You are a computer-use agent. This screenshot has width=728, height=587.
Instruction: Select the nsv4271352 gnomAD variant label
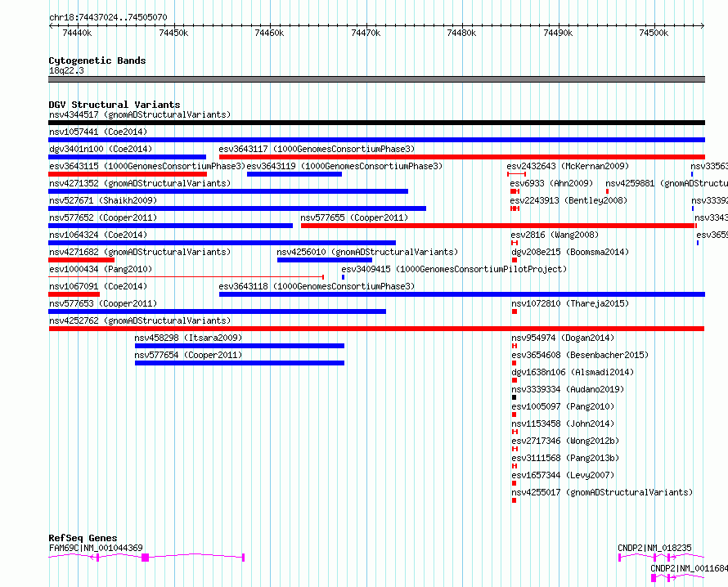[140, 183]
